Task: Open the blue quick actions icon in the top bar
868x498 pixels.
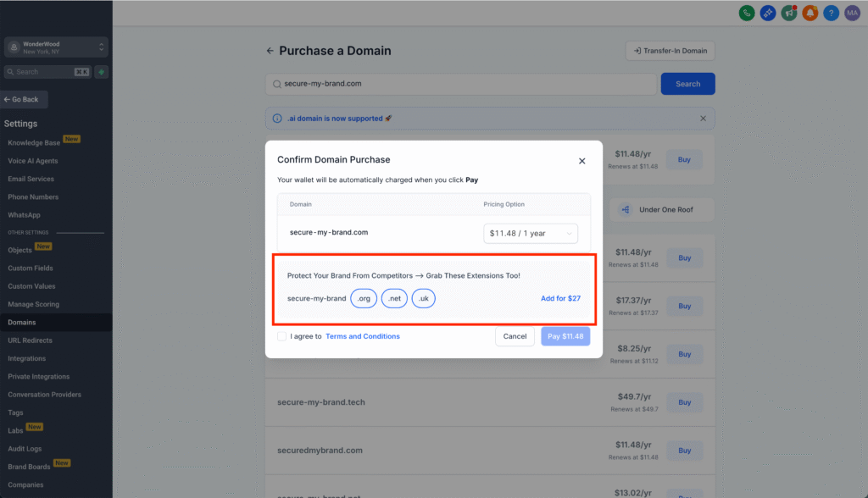Action: tap(768, 14)
